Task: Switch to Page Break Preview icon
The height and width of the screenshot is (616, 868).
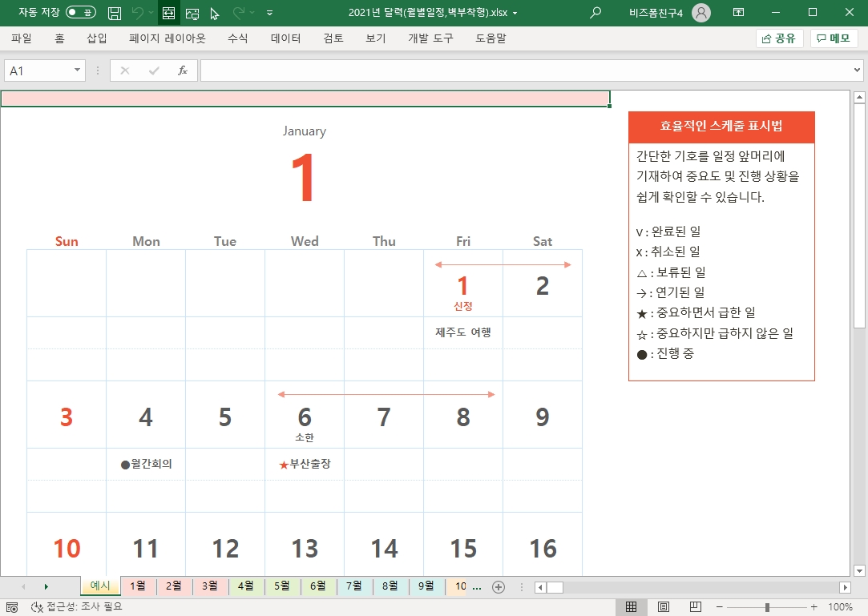Action: click(x=696, y=607)
